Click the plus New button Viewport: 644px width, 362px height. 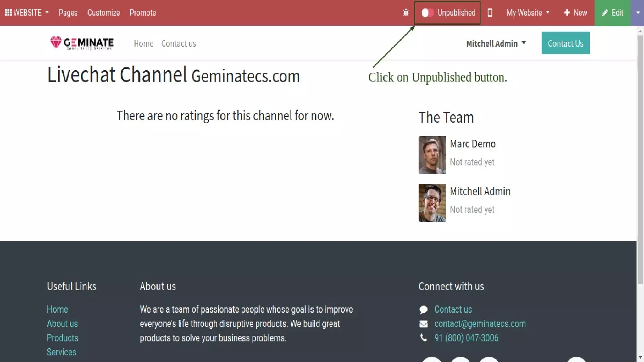coord(575,13)
